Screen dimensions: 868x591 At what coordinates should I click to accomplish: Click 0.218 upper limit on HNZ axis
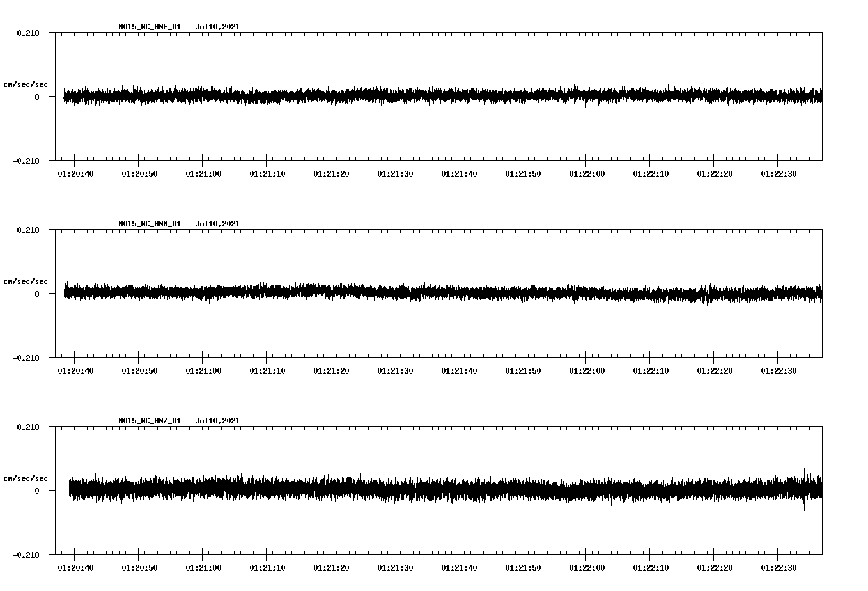click(x=28, y=427)
